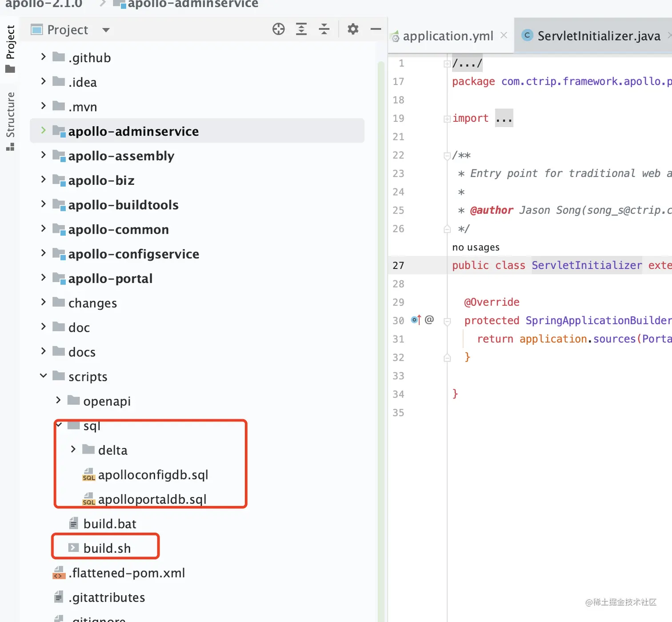Click the XML icon of .flattened-pom.xml
This screenshot has width=672, height=622.
coord(59,573)
